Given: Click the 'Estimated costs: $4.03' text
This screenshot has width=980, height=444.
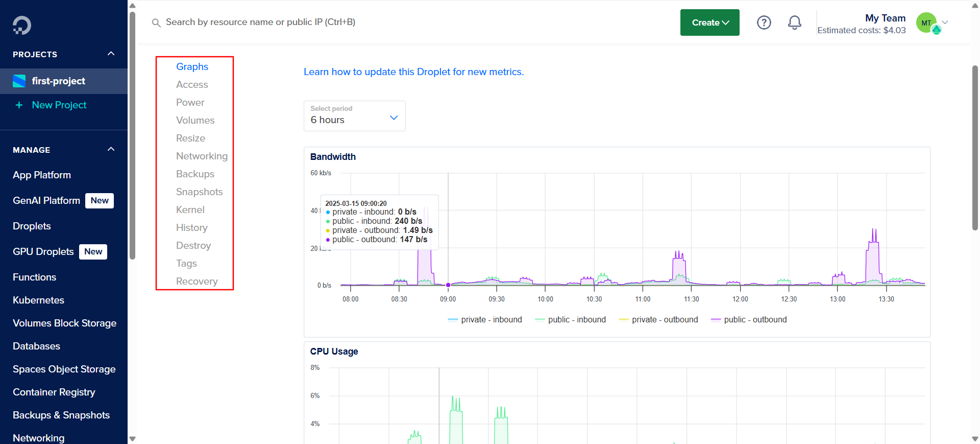Looking at the screenshot, I should 861,30.
